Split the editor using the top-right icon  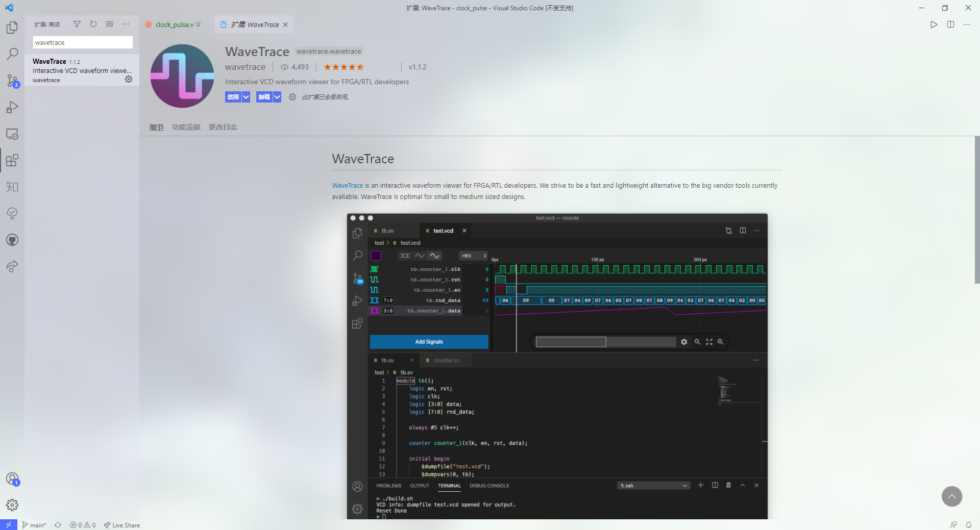click(950, 24)
